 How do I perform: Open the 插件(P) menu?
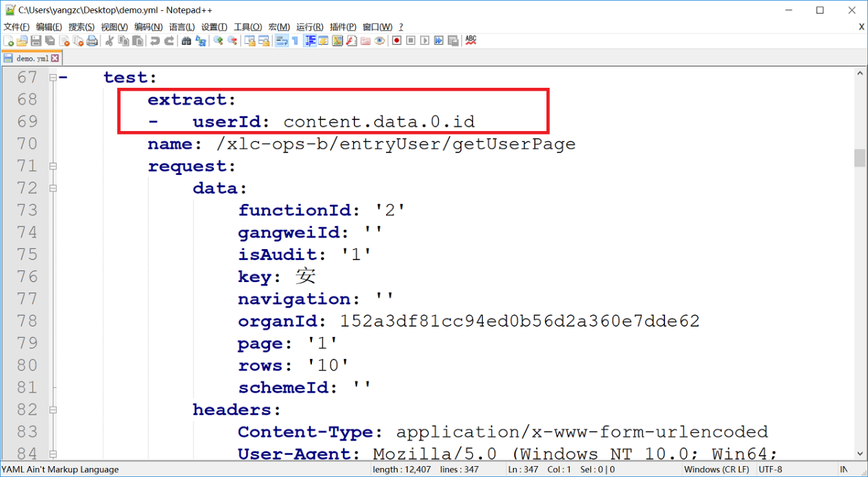[343, 27]
